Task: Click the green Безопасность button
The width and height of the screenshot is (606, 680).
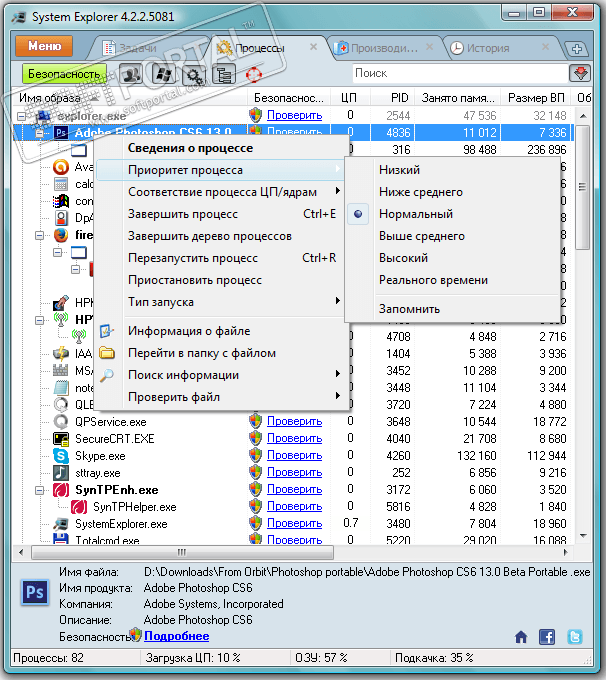Action: coord(64,74)
